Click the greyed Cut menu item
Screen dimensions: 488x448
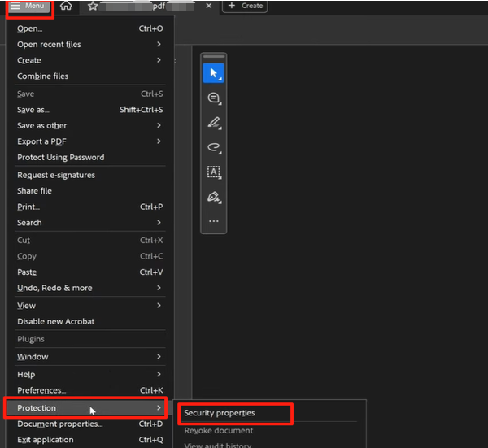pyautogui.click(x=90, y=241)
